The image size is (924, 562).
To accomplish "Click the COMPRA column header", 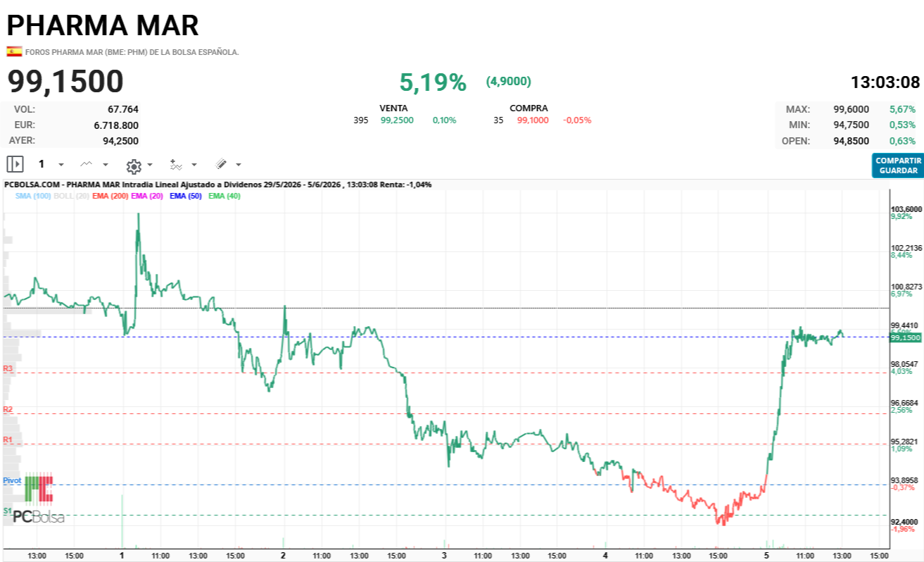I will point(529,108).
